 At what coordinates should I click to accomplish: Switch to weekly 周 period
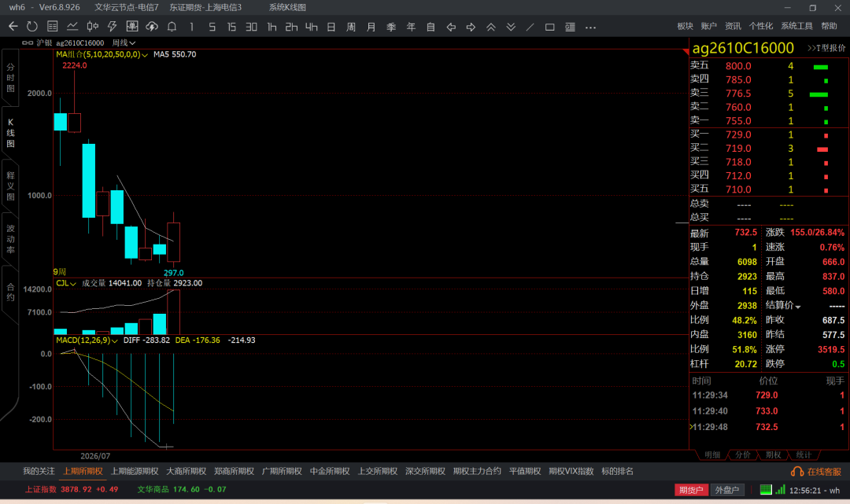(351, 27)
